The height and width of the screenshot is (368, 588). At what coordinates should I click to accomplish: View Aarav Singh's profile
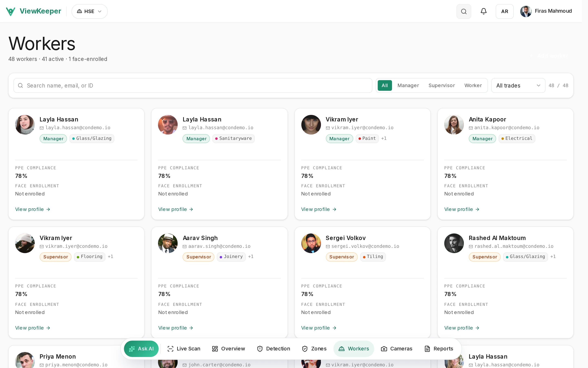point(175,328)
